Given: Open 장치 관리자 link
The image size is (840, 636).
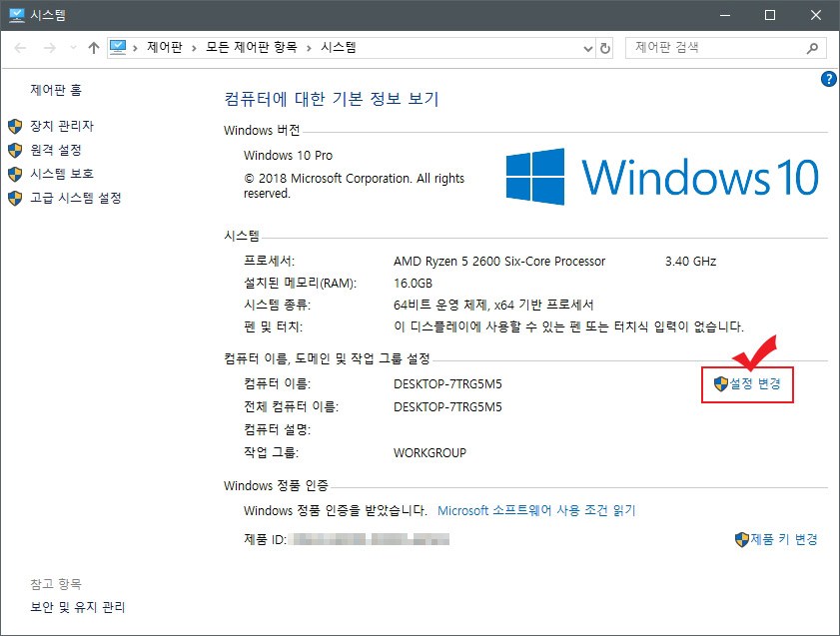Looking at the screenshot, I should (x=62, y=126).
